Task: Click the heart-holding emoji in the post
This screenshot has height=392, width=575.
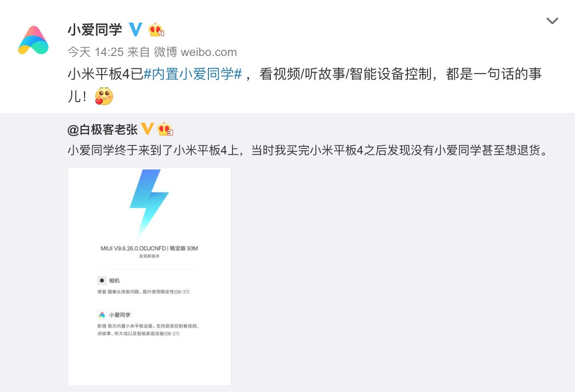Action: click(x=104, y=96)
